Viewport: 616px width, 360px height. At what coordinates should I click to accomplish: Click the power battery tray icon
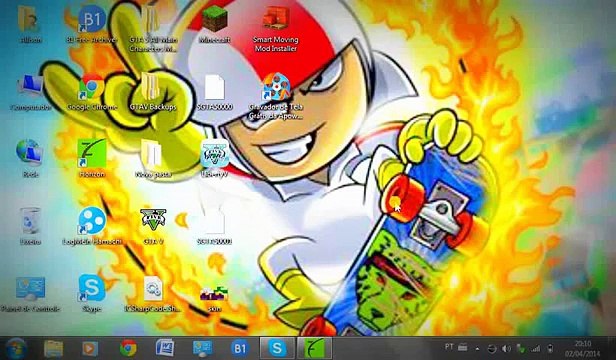(550, 349)
